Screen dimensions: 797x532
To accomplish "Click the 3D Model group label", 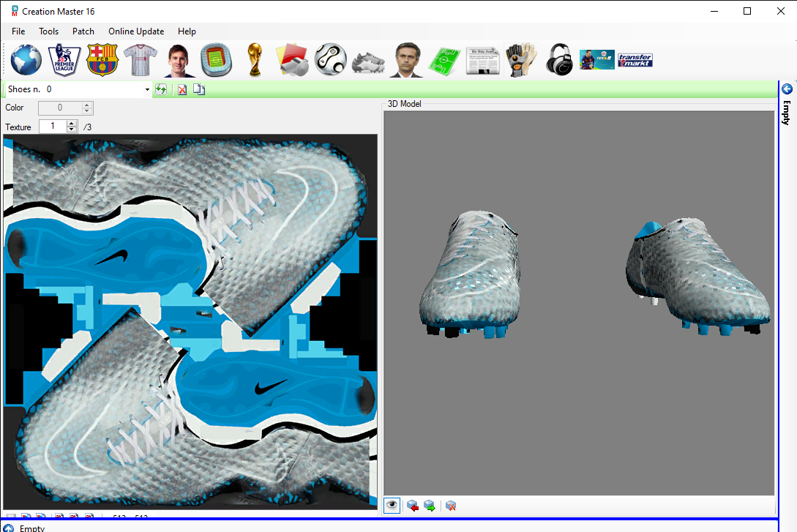I will (404, 104).
